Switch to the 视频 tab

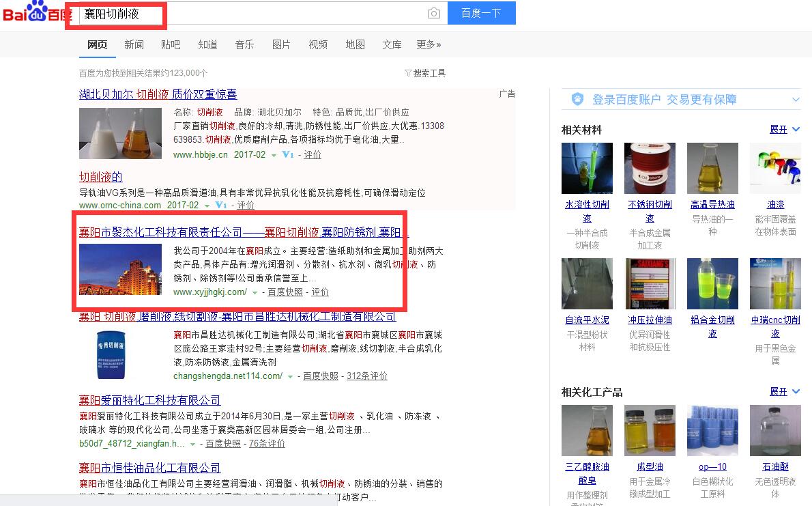click(x=318, y=44)
